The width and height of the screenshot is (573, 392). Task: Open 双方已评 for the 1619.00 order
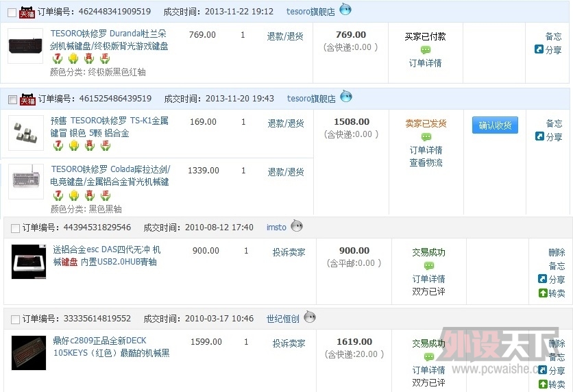click(x=429, y=382)
